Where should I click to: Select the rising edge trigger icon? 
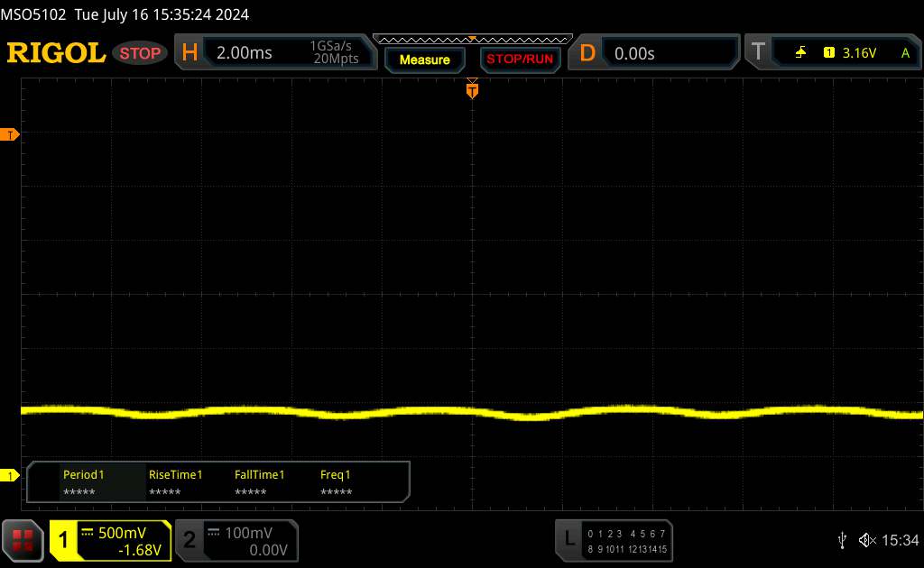(x=800, y=53)
